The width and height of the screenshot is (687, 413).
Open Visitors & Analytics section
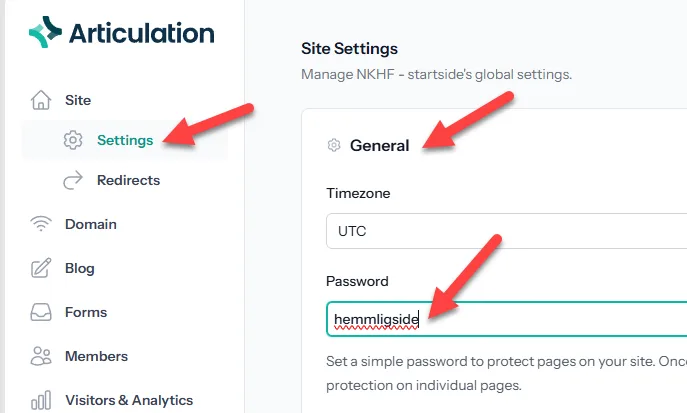[x=129, y=400]
